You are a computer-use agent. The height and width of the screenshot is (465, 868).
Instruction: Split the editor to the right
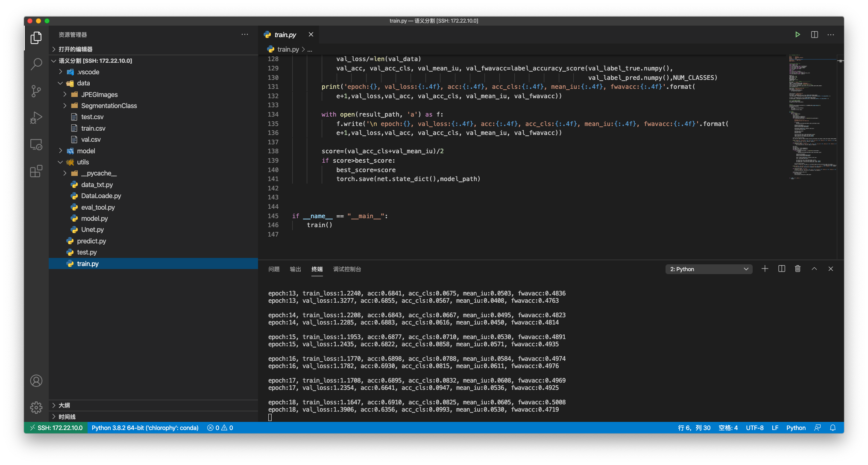(x=814, y=35)
